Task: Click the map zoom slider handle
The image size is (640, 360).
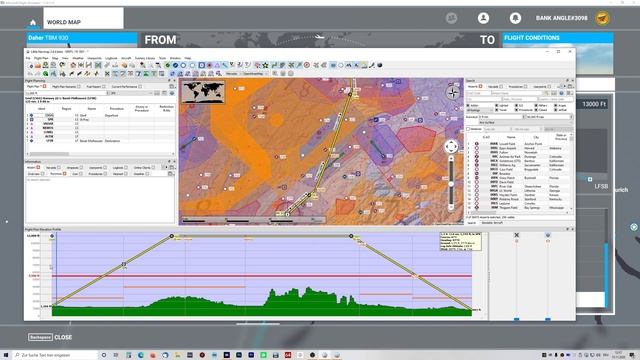Action: pos(451,184)
